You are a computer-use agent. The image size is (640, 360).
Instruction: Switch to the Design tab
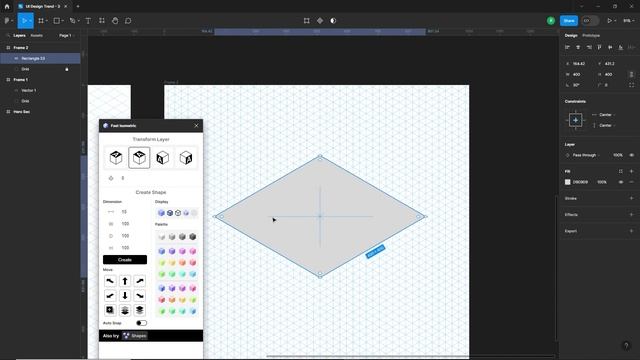(x=571, y=36)
